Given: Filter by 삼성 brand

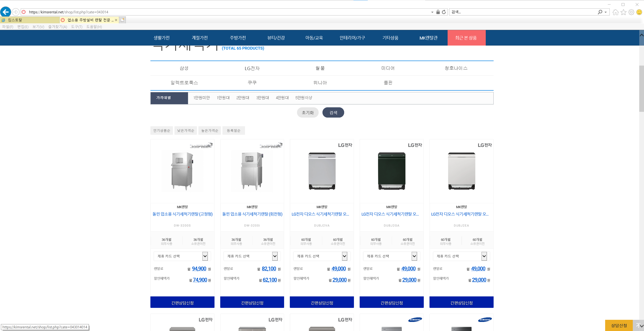Looking at the screenshot, I should tap(184, 68).
